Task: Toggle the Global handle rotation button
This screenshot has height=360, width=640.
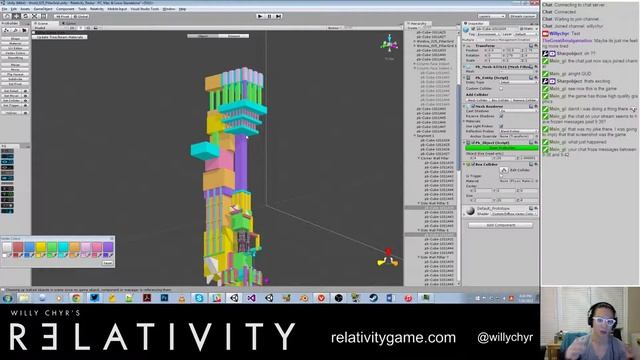Action: [x=80, y=16]
